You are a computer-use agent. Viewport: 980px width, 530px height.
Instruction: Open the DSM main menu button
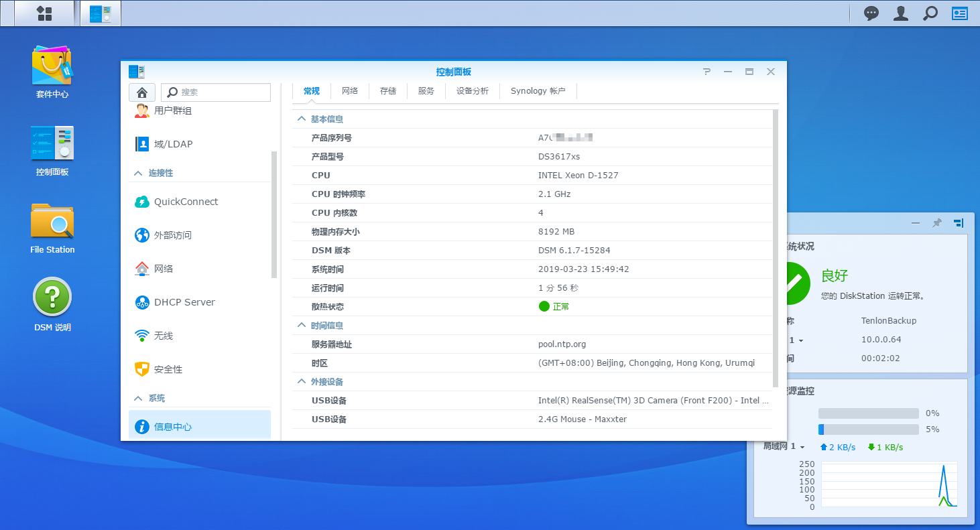click(44, 13)
